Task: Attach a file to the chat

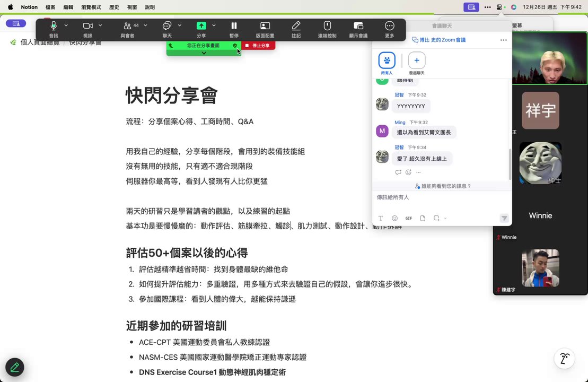Action: [422, 218]
